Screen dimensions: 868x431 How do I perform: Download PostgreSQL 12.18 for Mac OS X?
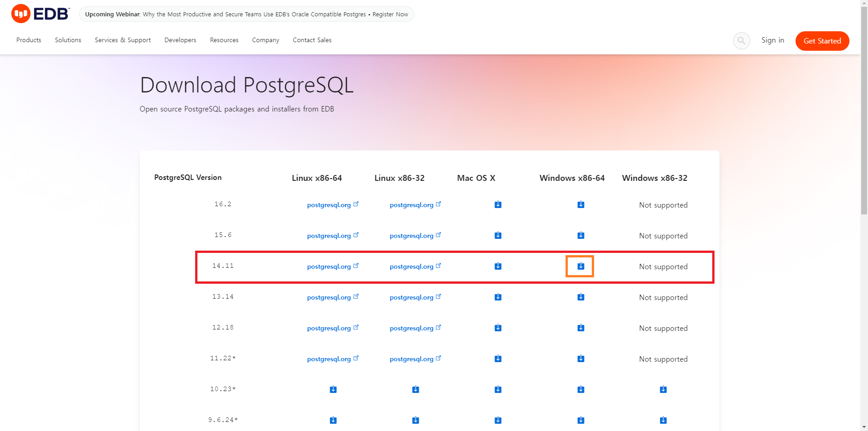pyautogui.click(x=498, y=328)
